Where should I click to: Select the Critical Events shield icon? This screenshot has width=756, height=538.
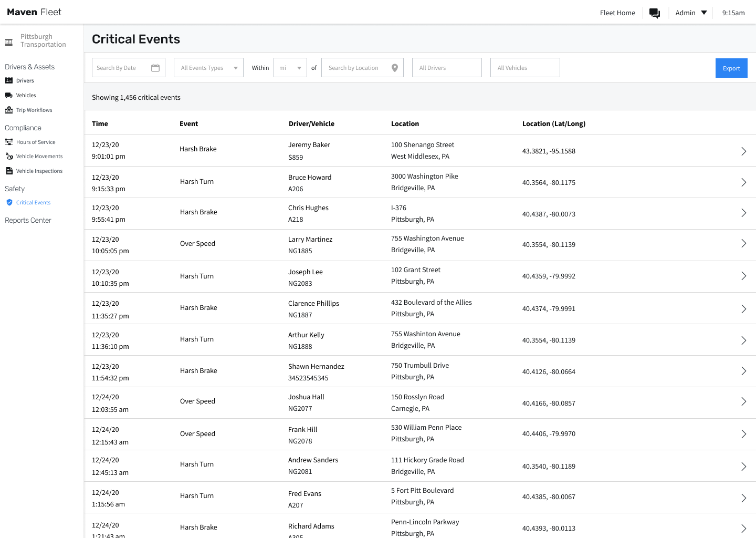(x=9, y=202)
